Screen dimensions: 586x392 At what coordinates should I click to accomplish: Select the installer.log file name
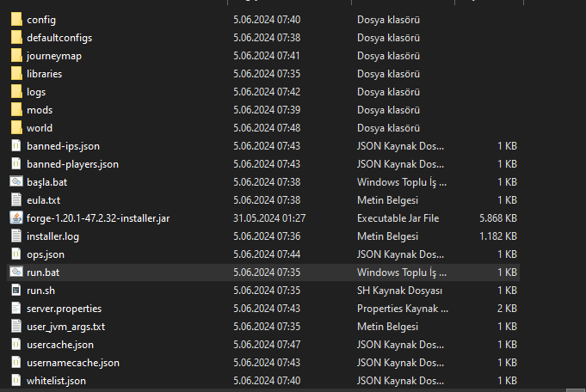coord(53,236)
